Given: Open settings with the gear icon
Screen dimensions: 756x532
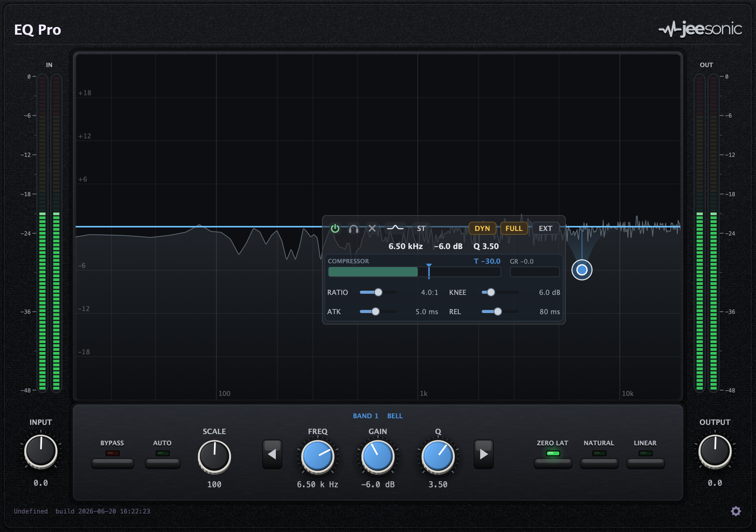Looking at the screenshot, I should (736, 511).
